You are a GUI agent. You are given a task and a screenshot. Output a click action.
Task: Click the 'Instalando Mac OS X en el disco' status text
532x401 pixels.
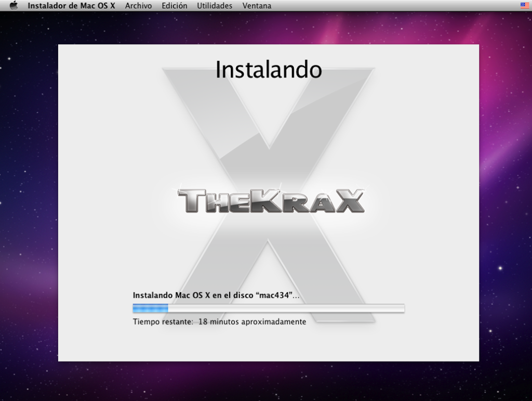pos(216,295)
